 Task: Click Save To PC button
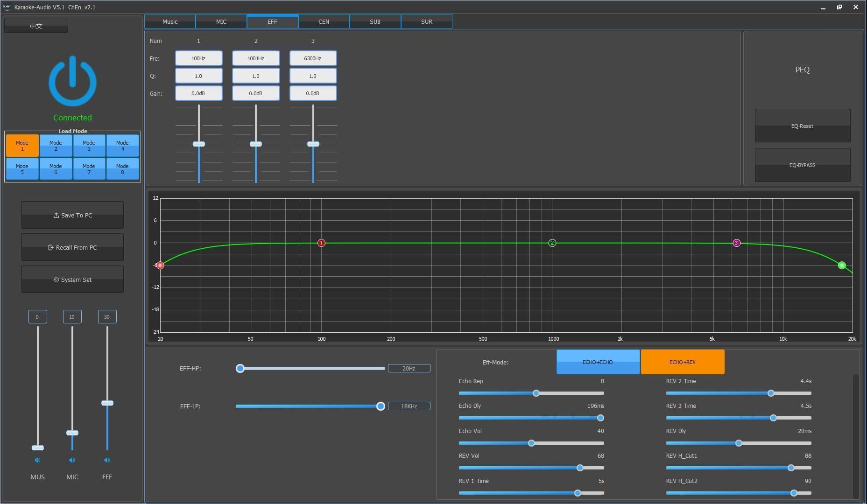point(72,215)
